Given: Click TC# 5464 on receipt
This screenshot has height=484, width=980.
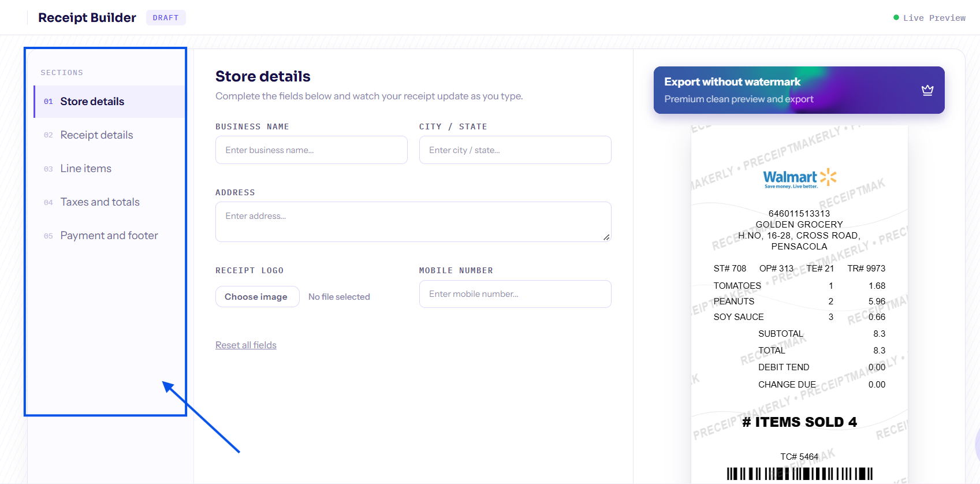Looking at the screenshot, I should pyautogui.click(x=799, y=457).
